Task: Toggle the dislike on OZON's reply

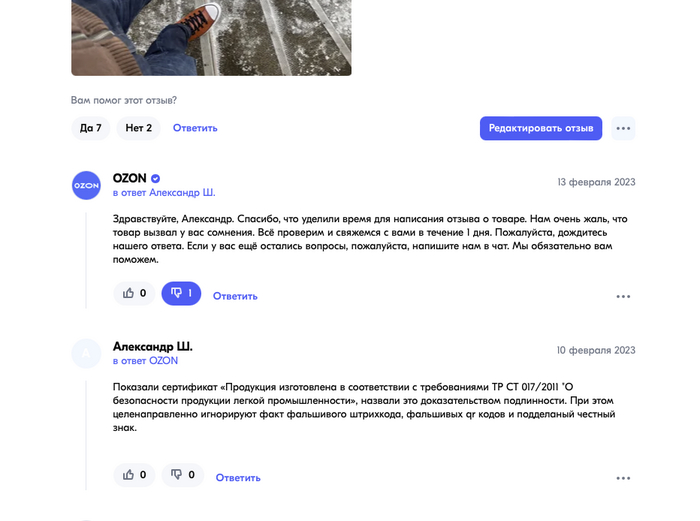Action: (x=181, y=294)
